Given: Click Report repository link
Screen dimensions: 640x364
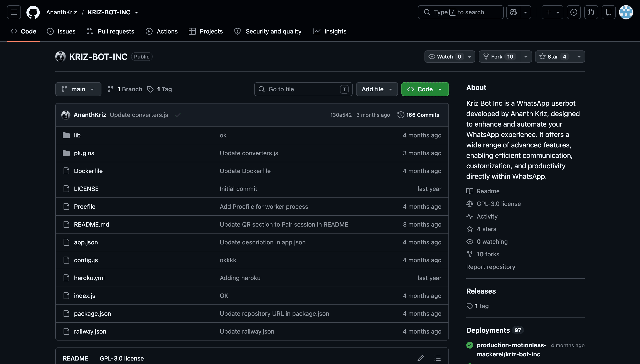Looking at the screenshot, I should [x=491, y=267].
